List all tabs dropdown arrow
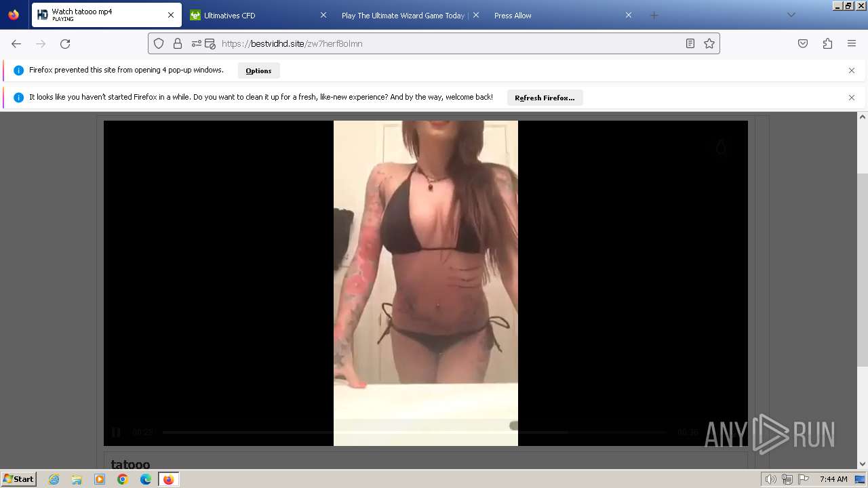868x488 pixels. (791, 15)
